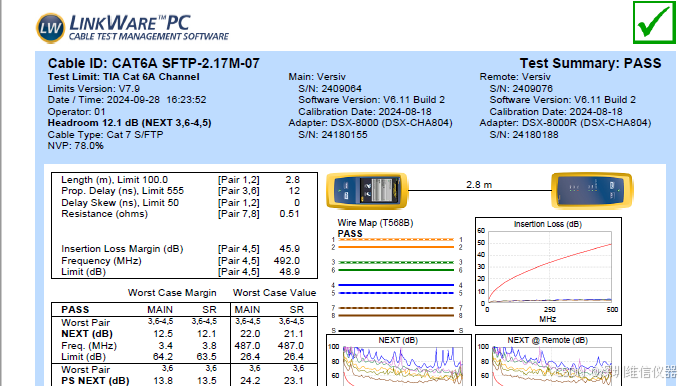Click the brown pair 7-8 wire map line
Viewport: 685px width, 386px height.
396,311
